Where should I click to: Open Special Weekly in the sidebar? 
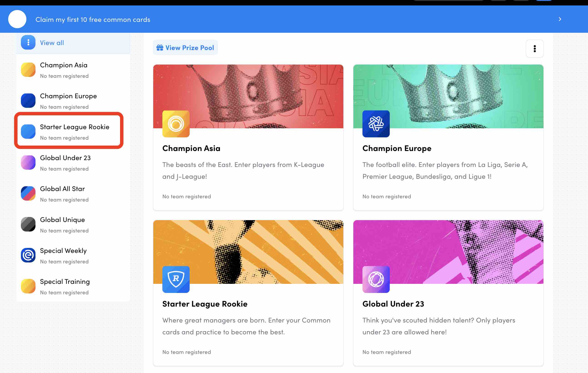click(x=73, y=255)
